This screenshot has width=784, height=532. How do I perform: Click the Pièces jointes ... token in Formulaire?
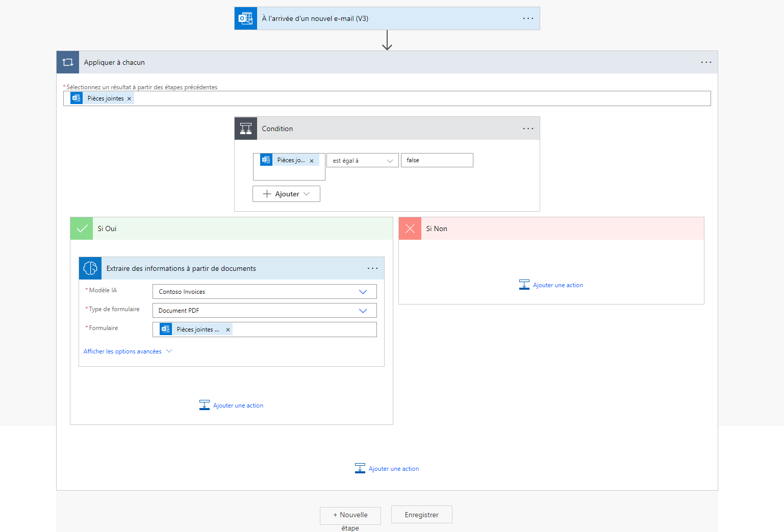[x=196, y=330]
